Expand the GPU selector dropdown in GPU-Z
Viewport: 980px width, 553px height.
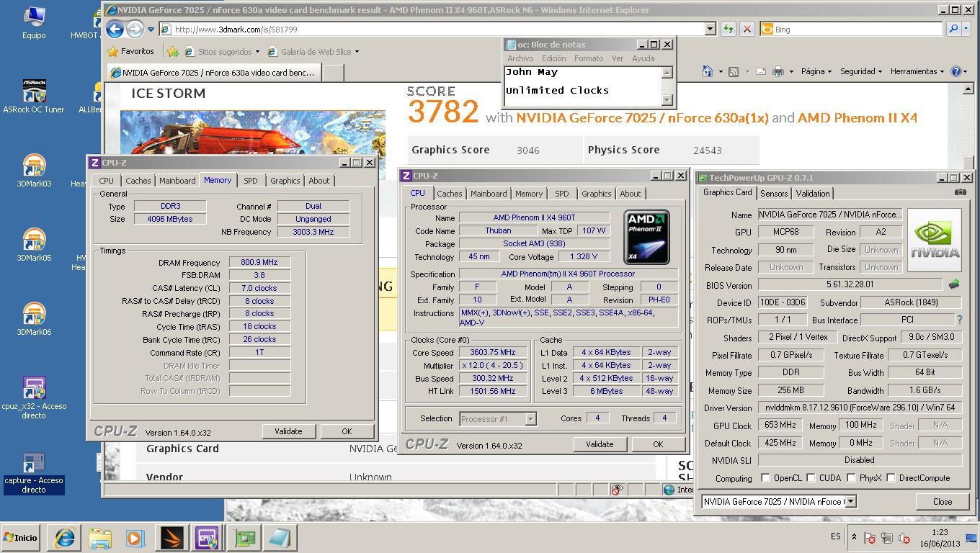[850, 501]
